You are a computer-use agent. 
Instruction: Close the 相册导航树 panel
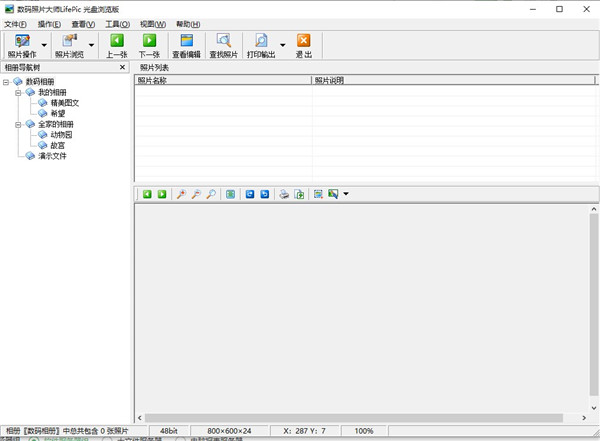[122, 67]
